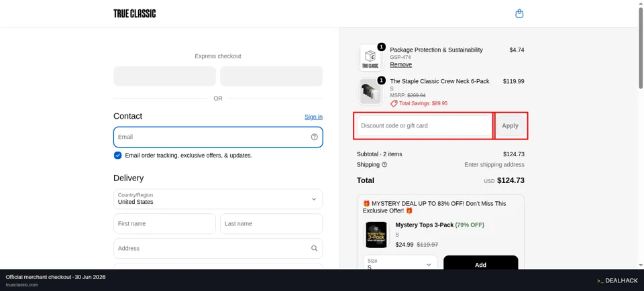Focus the Last name field
The height and width of the screenshot is (291, 644).
272,224
